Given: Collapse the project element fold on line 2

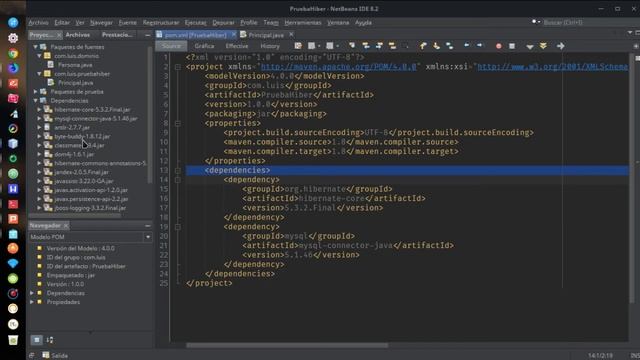Looking at the screenshot, I should tap(178, 67).
